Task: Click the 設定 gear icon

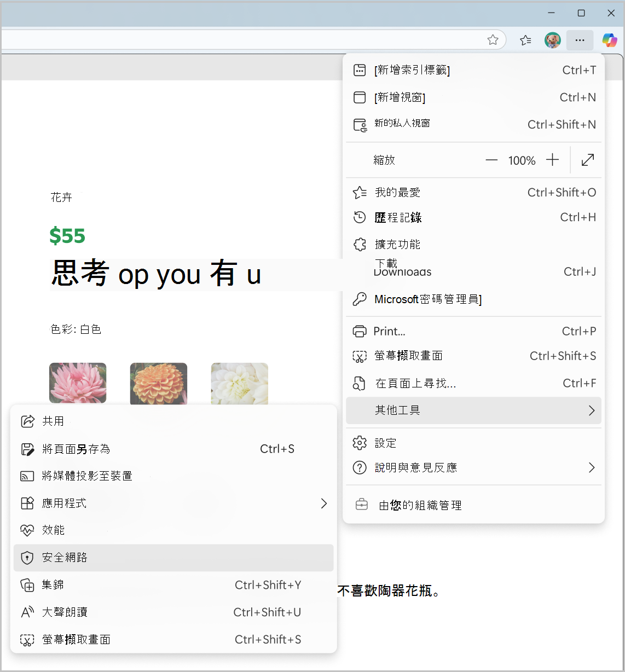Action: tap(360, 443)
